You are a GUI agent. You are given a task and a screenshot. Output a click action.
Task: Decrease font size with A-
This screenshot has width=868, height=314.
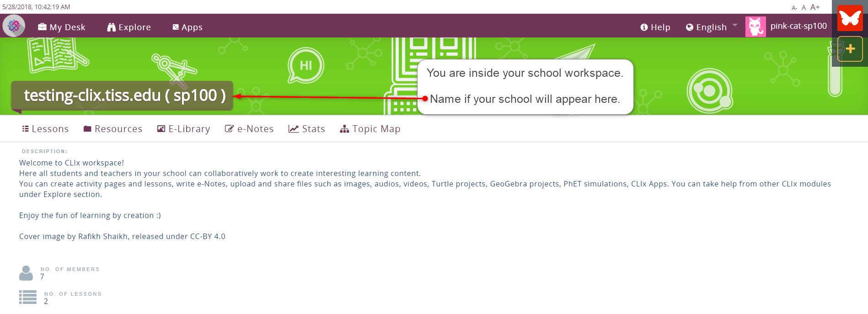coord(794,8)
